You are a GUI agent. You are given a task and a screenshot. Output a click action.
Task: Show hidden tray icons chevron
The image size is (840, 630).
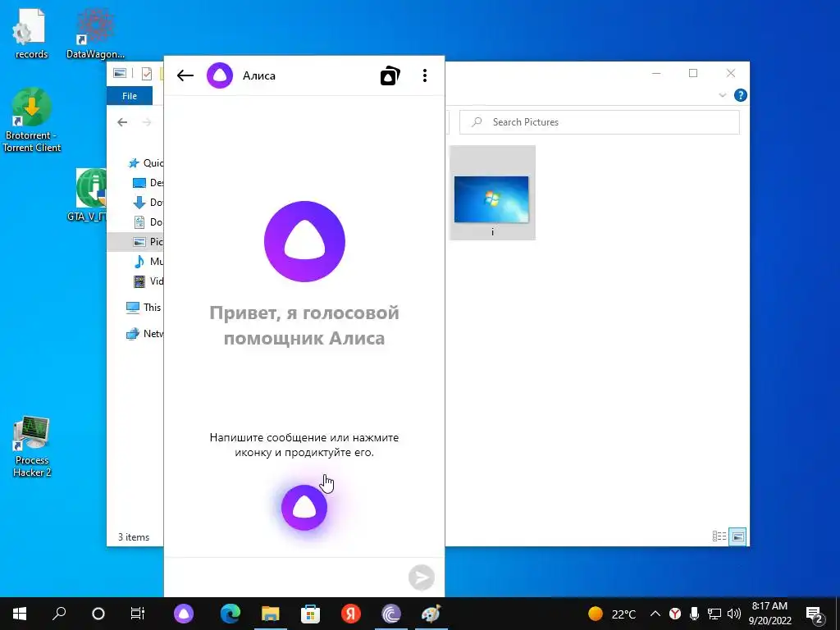click(x=655, y=614)
